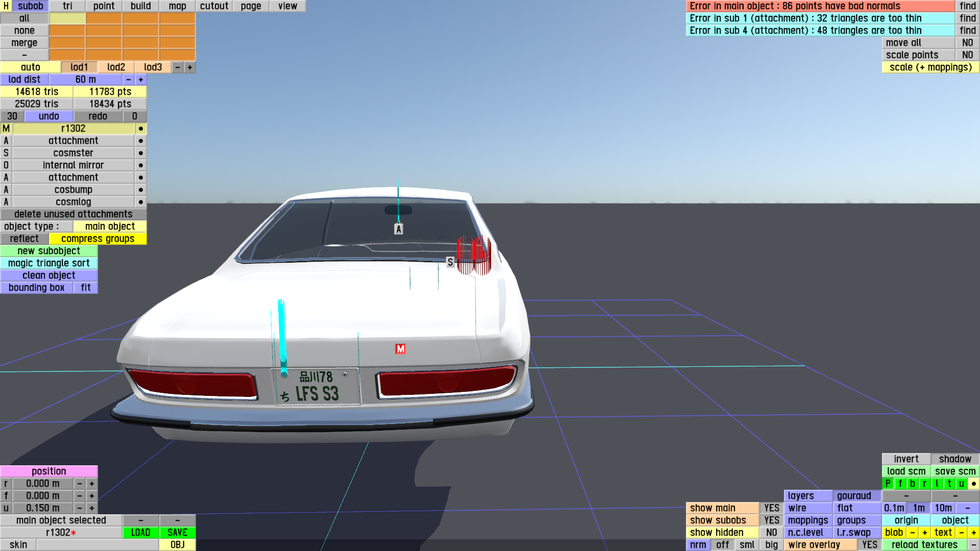Toggle wire overlay YES setting
Viewport: 980px width, 551px height.
tap(869, 545)
